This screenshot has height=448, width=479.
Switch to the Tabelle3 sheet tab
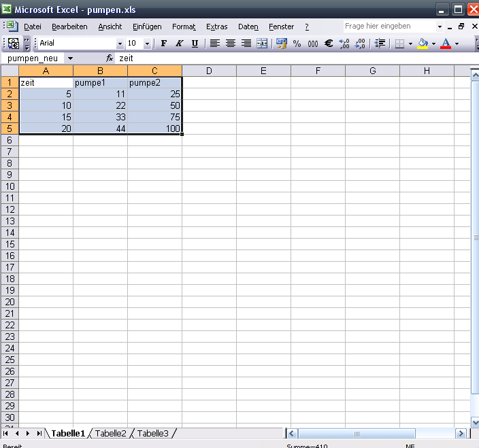coord(152,433)
